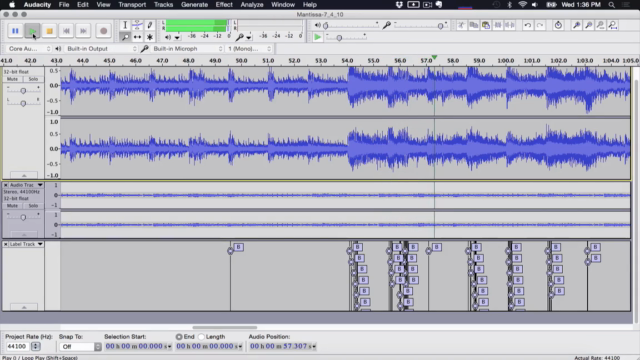Open Spotlight search in the menu bar
Viewport: 640px width, 360px height.
click(x=611, y=4)
